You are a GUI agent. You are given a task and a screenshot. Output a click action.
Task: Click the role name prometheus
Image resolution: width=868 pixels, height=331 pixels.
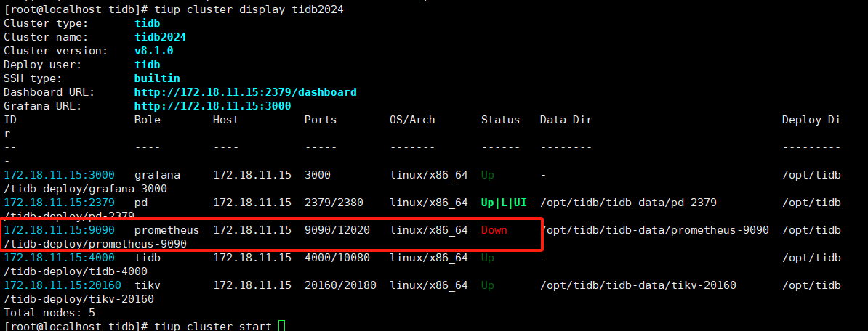167,230
